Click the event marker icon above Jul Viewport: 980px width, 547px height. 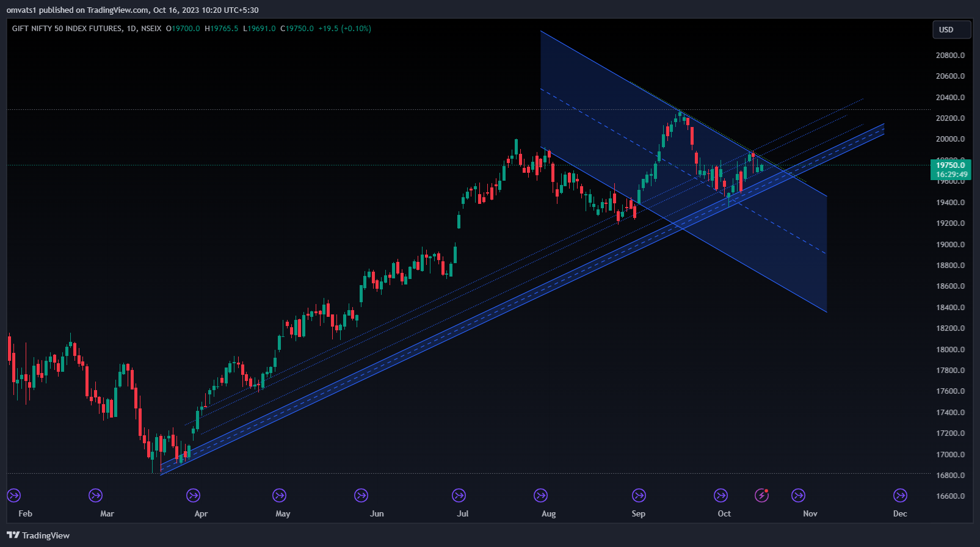click(459, 495)
